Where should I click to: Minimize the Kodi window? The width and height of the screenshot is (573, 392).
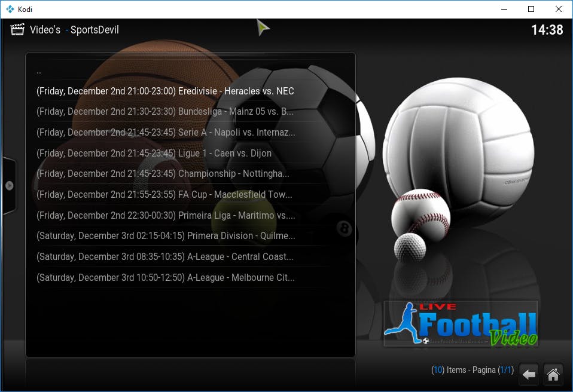(x=504, y=9)
